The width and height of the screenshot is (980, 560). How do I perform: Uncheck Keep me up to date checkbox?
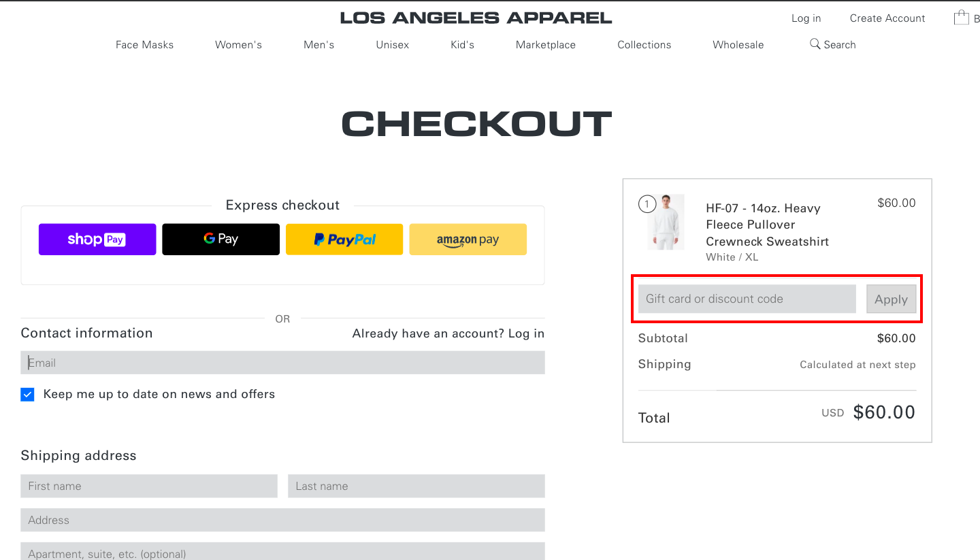tap(27, 395)
